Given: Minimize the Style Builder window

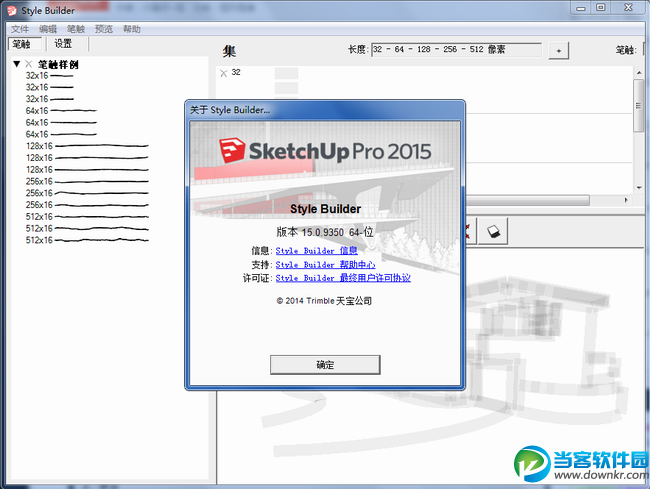Looking at the screenshot, I should coord(581,7).
